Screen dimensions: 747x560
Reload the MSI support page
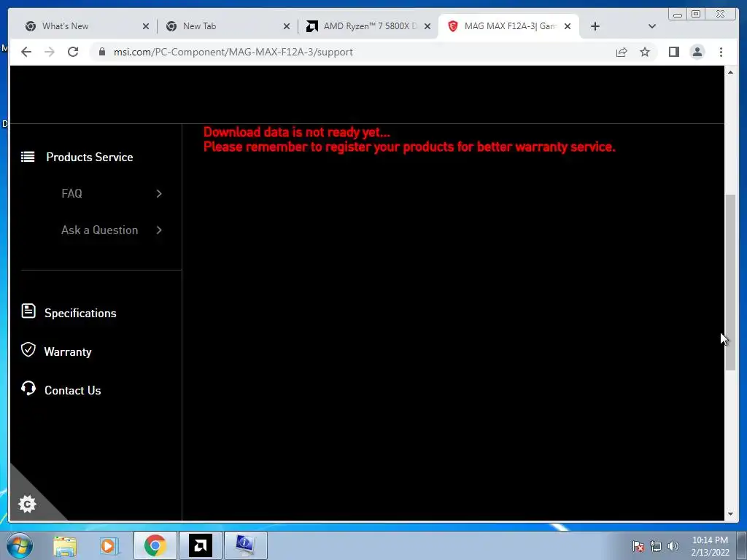(x=73, y=52)
